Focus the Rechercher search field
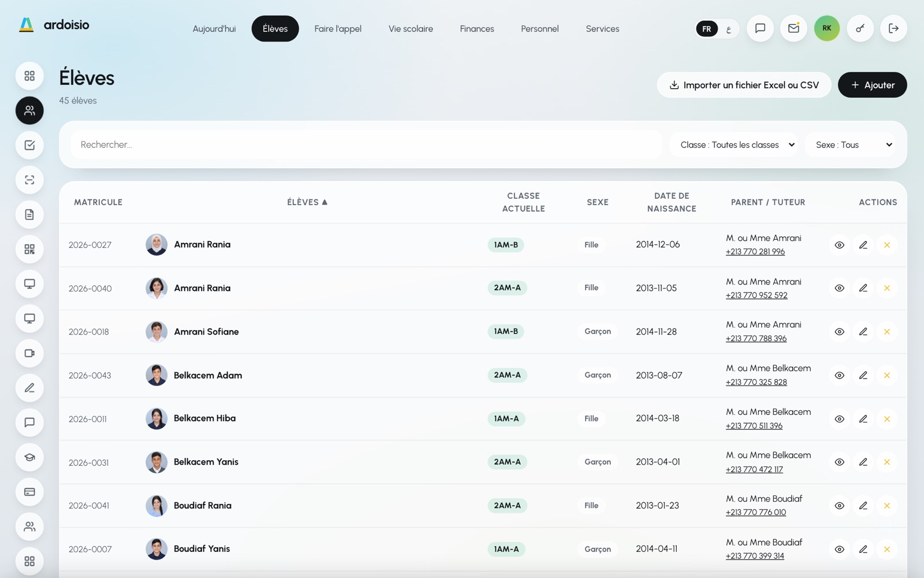This screenshot has height=578, width=924. coord(367,144)
